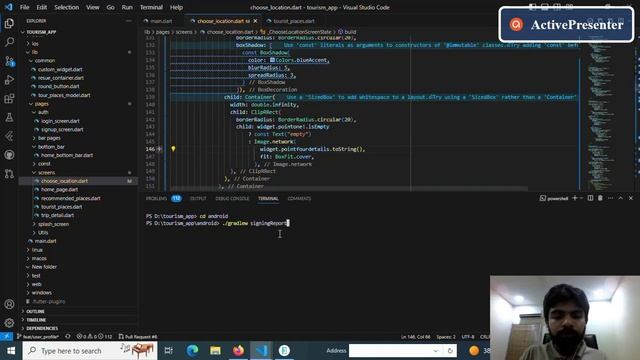This screenshot has height=360, width=640.
Task: Open the Run and Debug view
Action: (9, 80)
